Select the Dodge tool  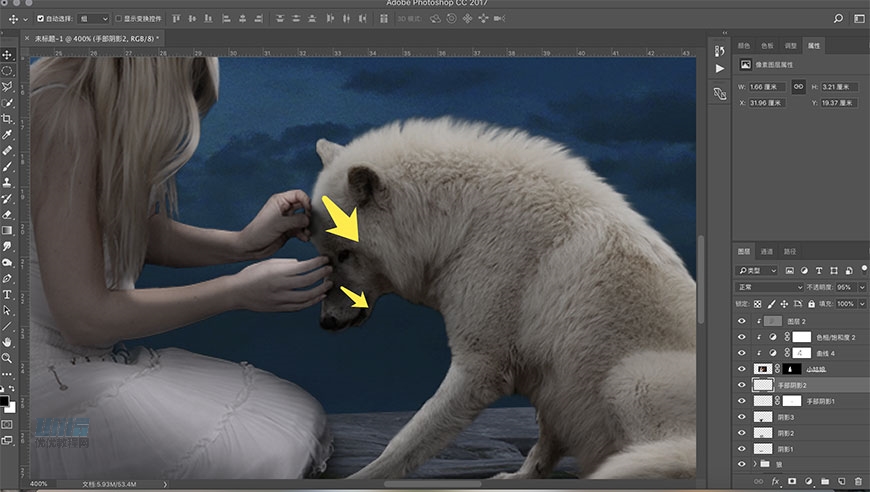click(x=7, y=262)
